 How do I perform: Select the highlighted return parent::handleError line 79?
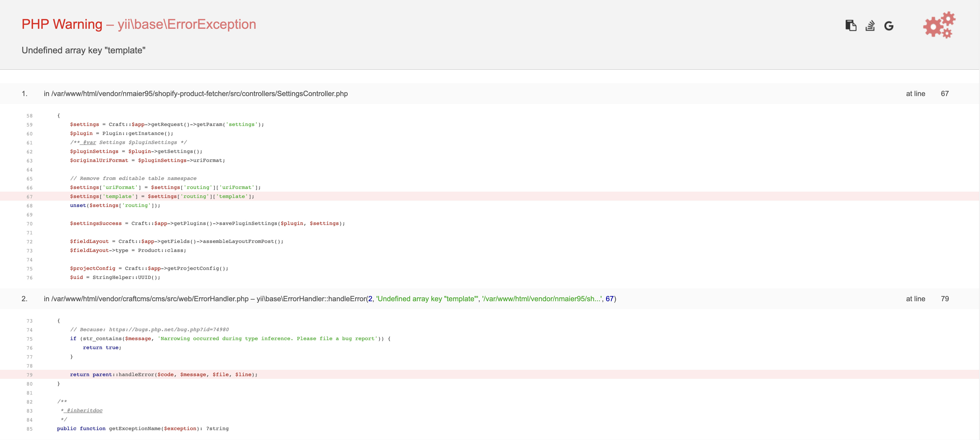click(x=164, y=375)
